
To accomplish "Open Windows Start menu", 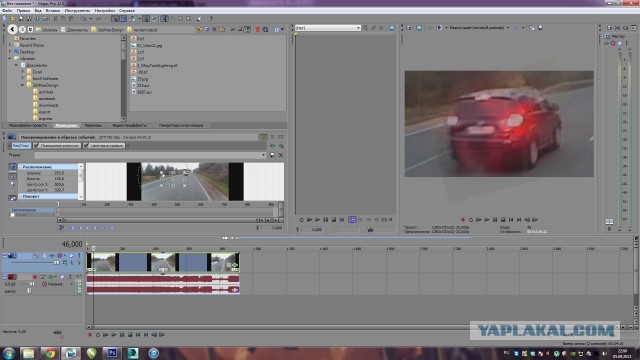I will coord(9,353).
